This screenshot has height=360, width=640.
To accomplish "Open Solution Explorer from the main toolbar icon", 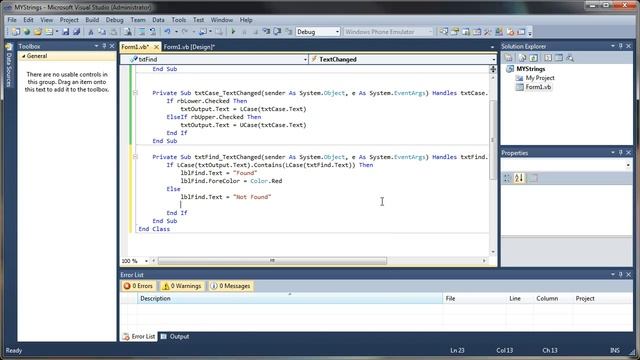I will point(444,31).
